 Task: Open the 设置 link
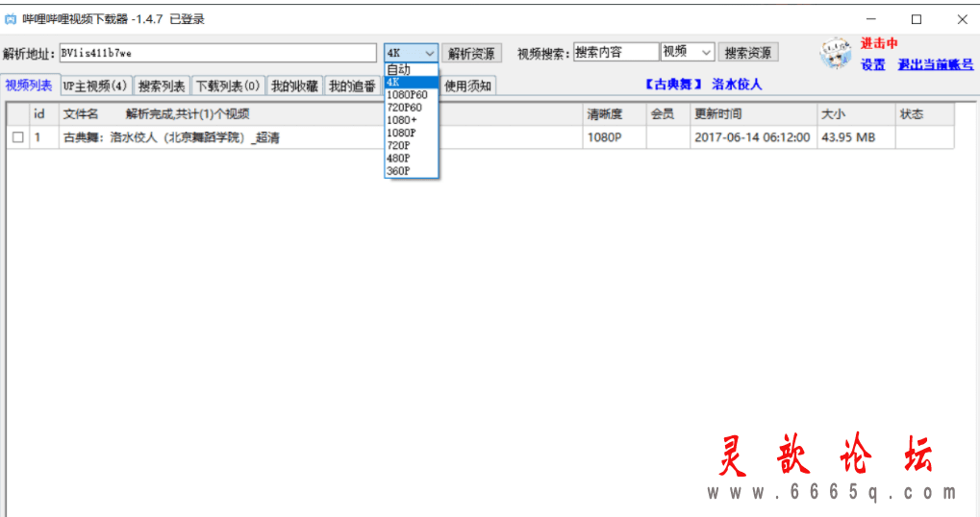pyautogui.click(x=873, y=64)
